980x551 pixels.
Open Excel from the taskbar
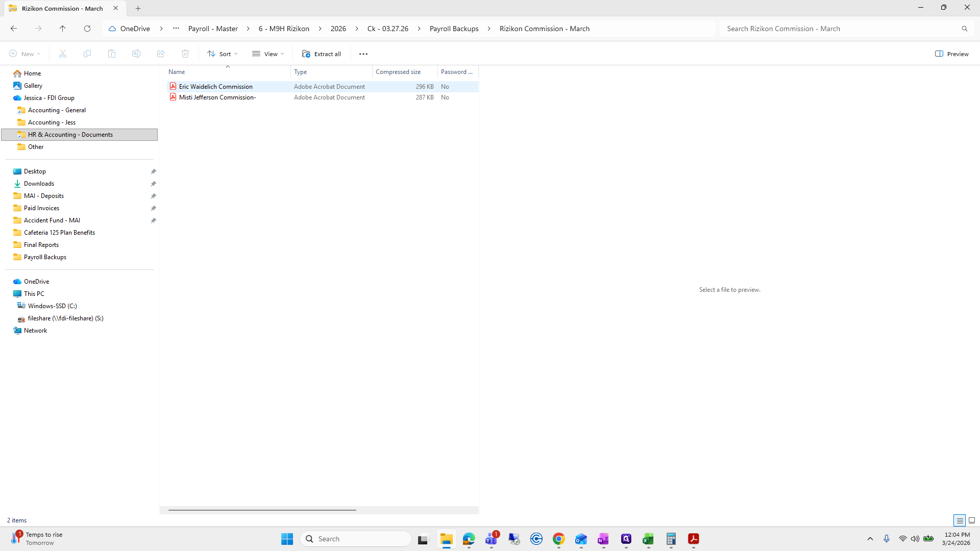[x=648, y=539]
